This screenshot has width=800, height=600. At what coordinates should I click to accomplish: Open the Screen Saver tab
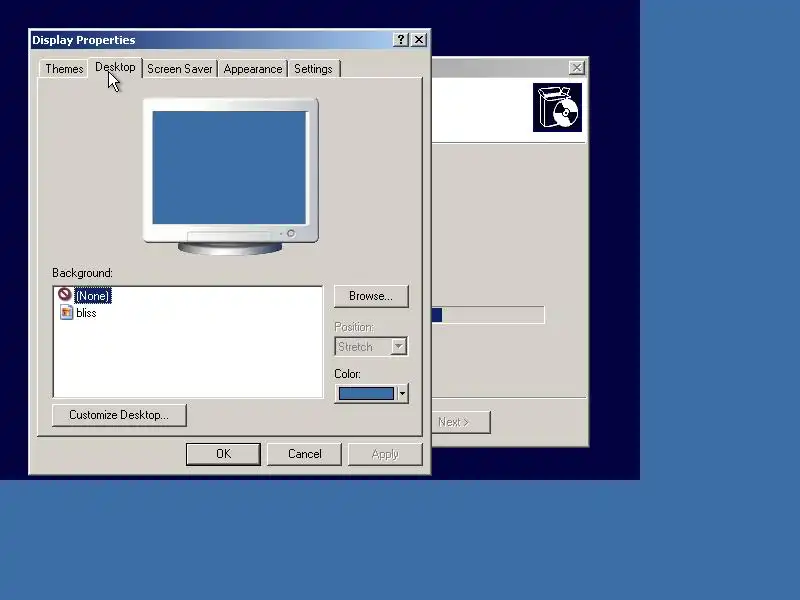pyautogui.click(x=180, y=69)
